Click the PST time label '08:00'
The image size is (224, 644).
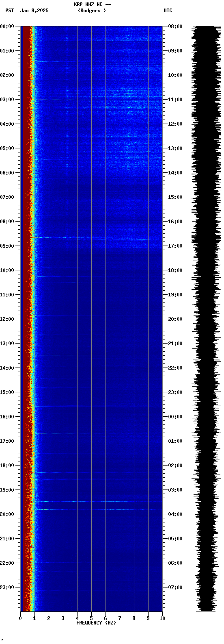click(7, 222)
